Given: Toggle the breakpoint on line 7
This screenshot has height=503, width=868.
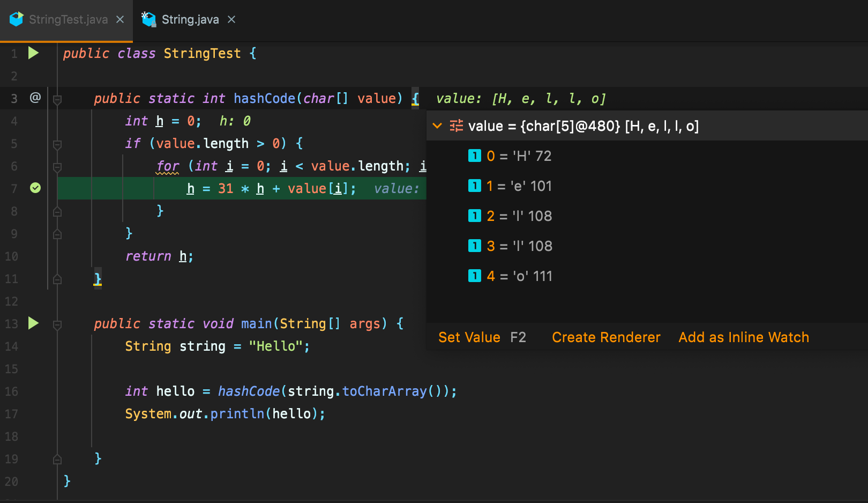Looking at the screenshot, I should point(35,188).
